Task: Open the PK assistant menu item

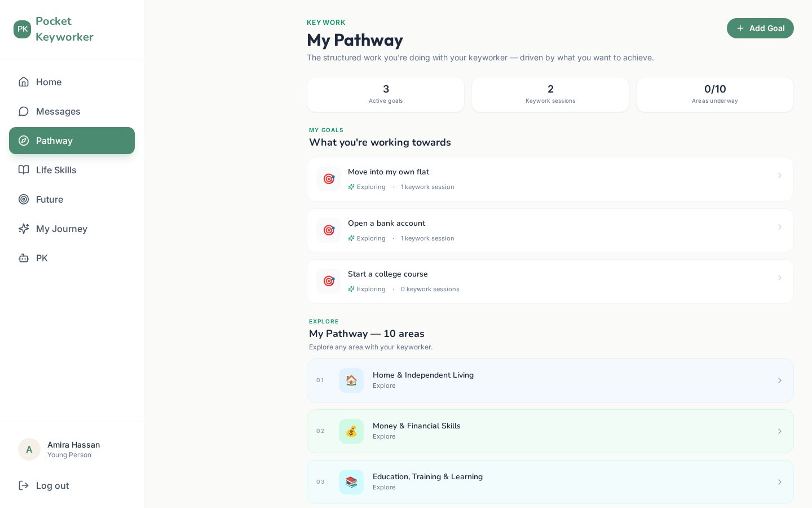Action: pyautogui.click(x=72, y=258)
